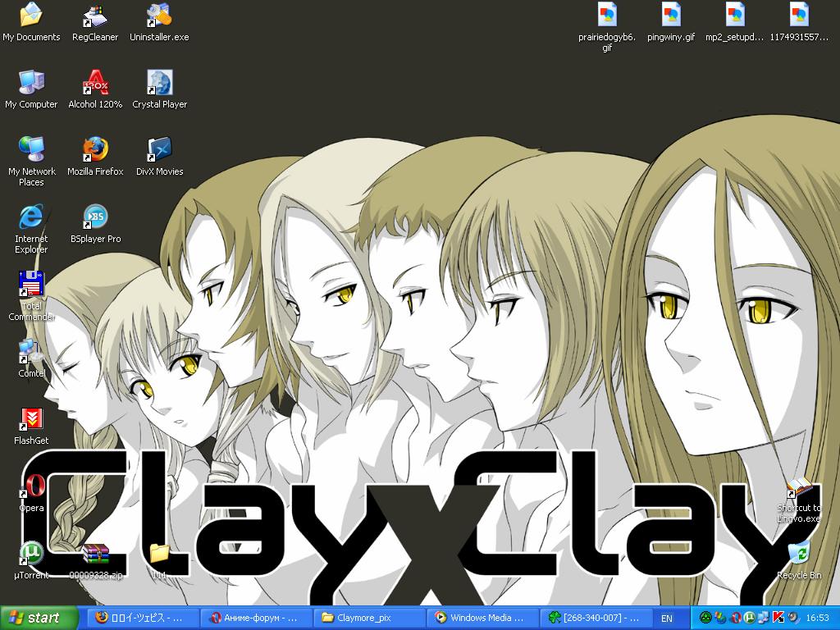The height and width of the screenshot is (630, 840).
Task: Select the 00009328.zip archive file
Action: (x=95, y=560)
